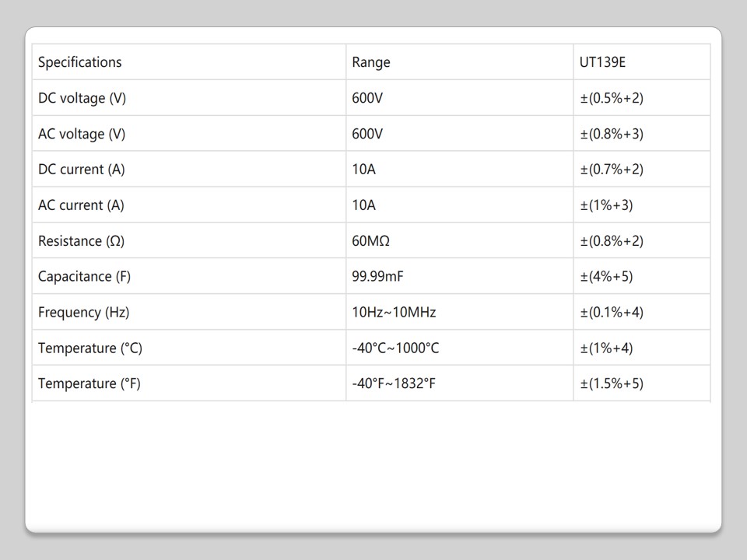Image resolution: width=747 pixels, height=560 pixels.
Task: Click the ±(4%+5) capacitance accuracy value
Action: click(606, 277)
